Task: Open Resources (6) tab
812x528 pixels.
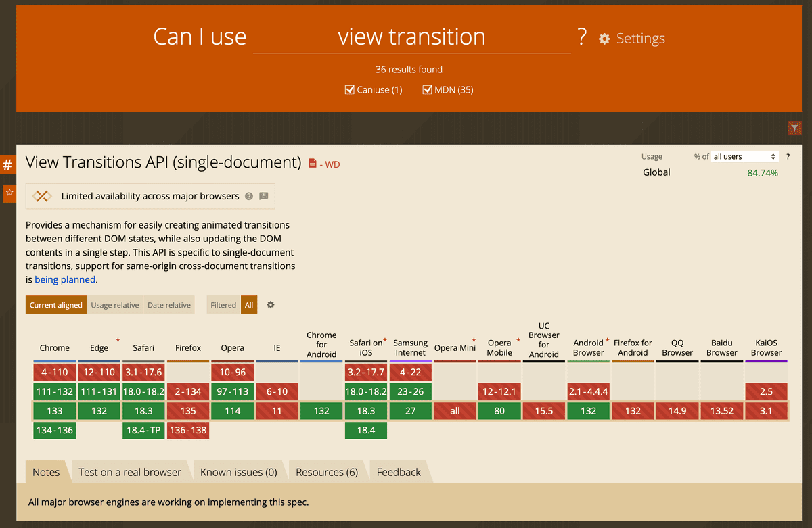Action: [x=327, y=473]
